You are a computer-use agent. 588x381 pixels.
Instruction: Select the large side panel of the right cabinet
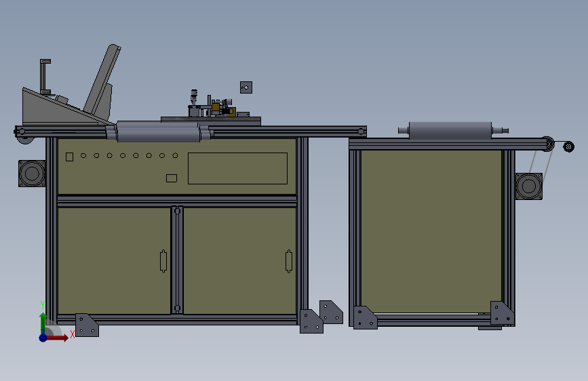(431, 231)
